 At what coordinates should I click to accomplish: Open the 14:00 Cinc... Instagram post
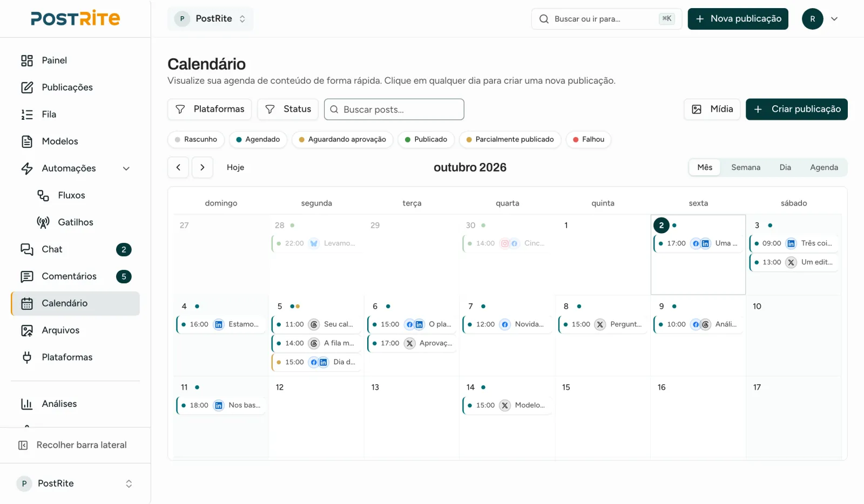(507, 243)
